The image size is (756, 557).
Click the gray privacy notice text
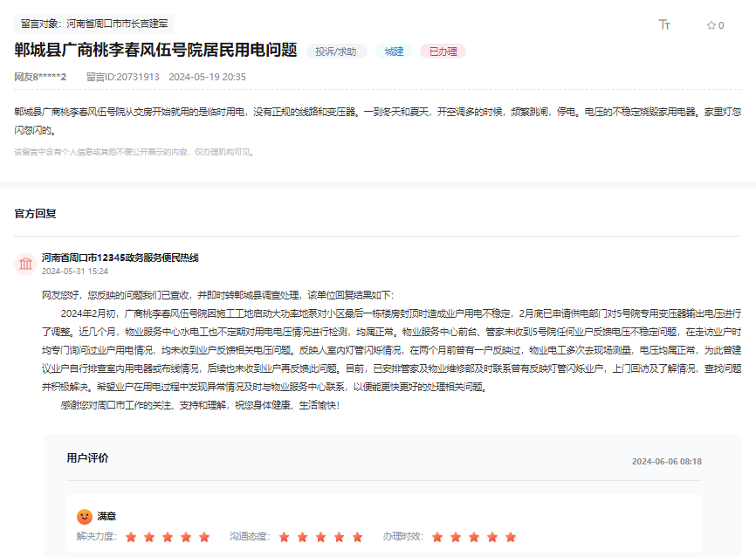pos(134,152)
